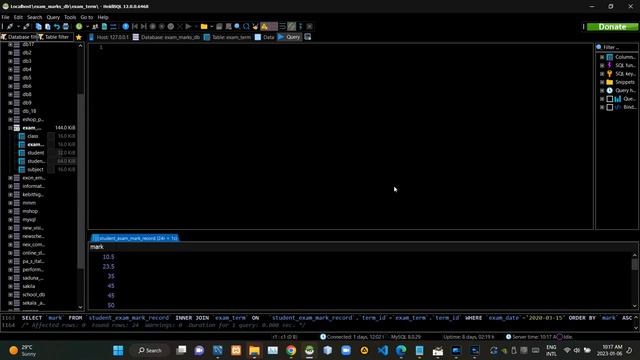The height and width of the screenshot is (360, 640).
Task: Click the Print icon in the toolbar
Action: click(66, 27)
